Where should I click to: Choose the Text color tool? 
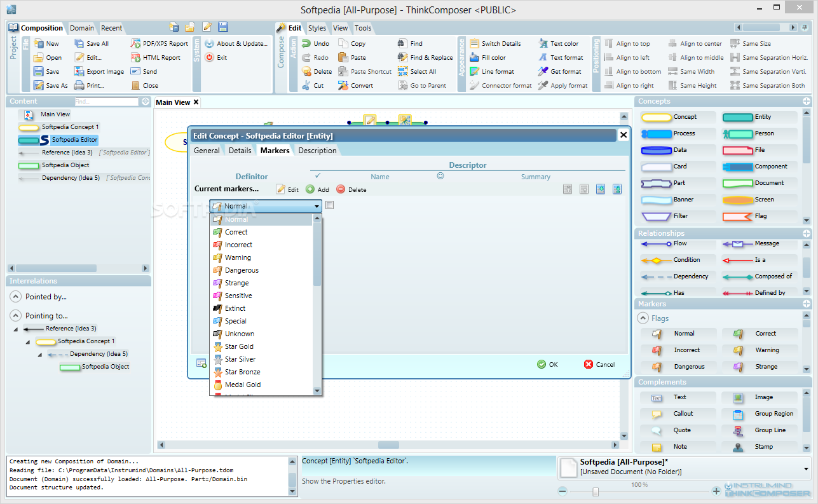[x=559, y=44]
